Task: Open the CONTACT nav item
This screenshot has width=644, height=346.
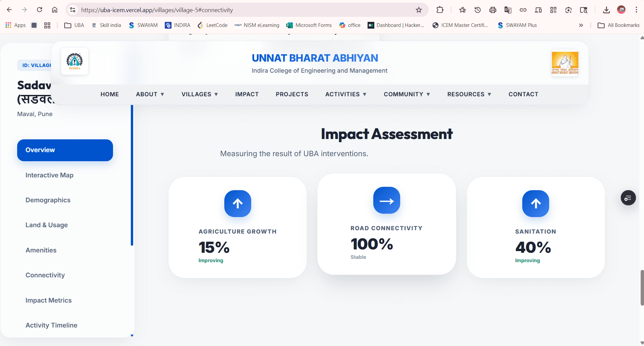Action: (x=523, y=94)
